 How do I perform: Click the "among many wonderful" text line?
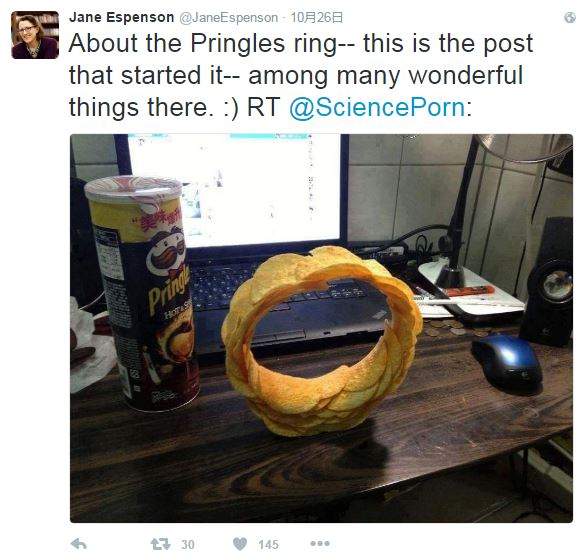pyautogui.click(x=385, y=76)
